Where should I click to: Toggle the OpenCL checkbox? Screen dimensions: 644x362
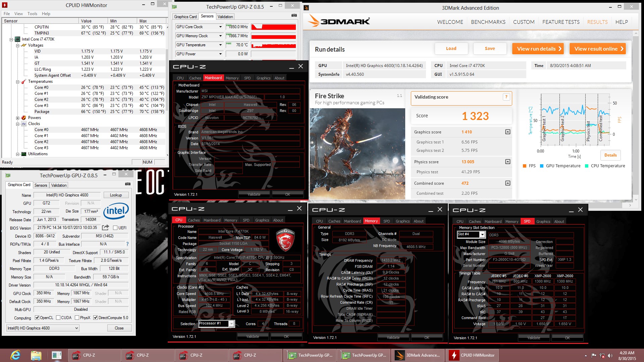pyautogui.click(x=37, y=318)
